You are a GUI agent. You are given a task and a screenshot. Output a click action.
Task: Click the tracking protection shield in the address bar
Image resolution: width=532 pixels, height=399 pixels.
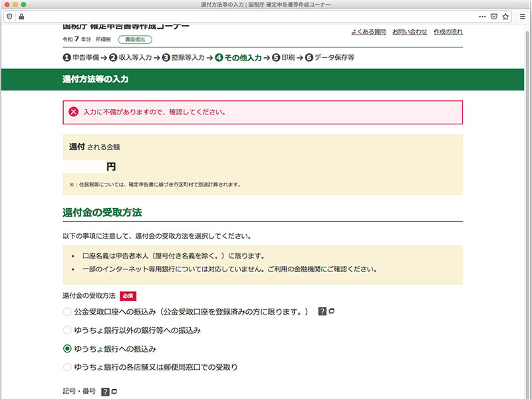pyautogui.click(x=11, y=16)
